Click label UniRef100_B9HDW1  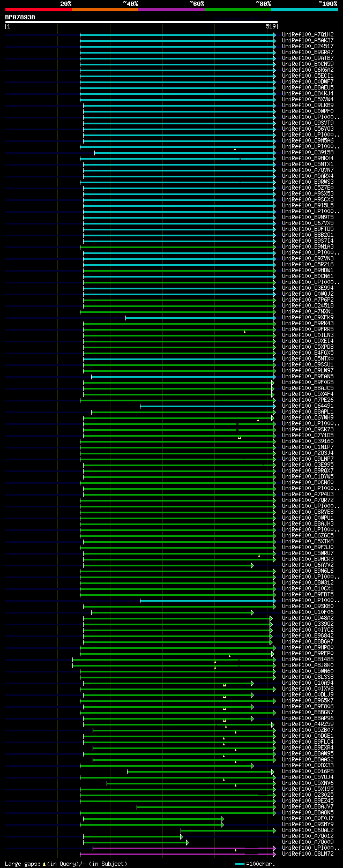[308, 271]
